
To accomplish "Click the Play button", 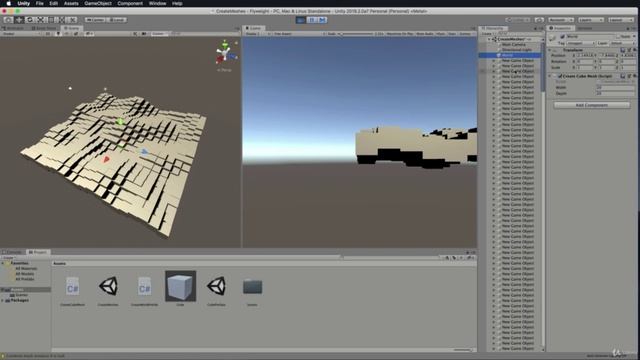I will [x=301, y=20].
